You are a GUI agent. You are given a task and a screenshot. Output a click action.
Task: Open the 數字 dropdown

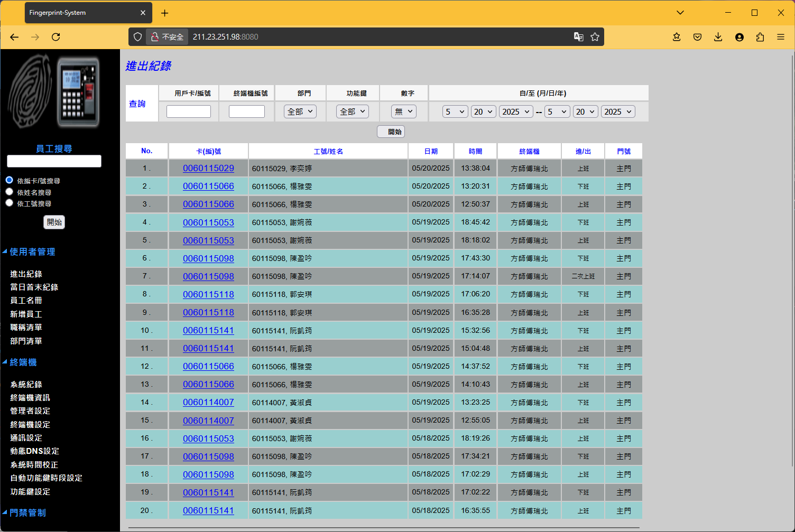(x=404, y=111)
